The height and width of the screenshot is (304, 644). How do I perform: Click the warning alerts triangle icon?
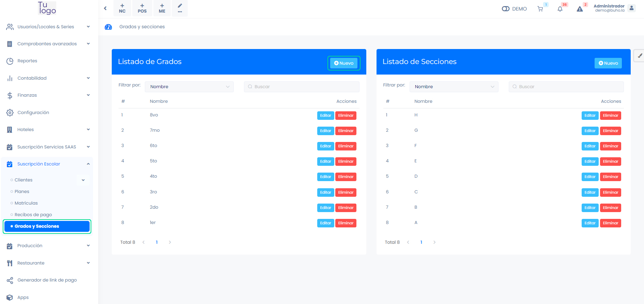pos(580,9)
